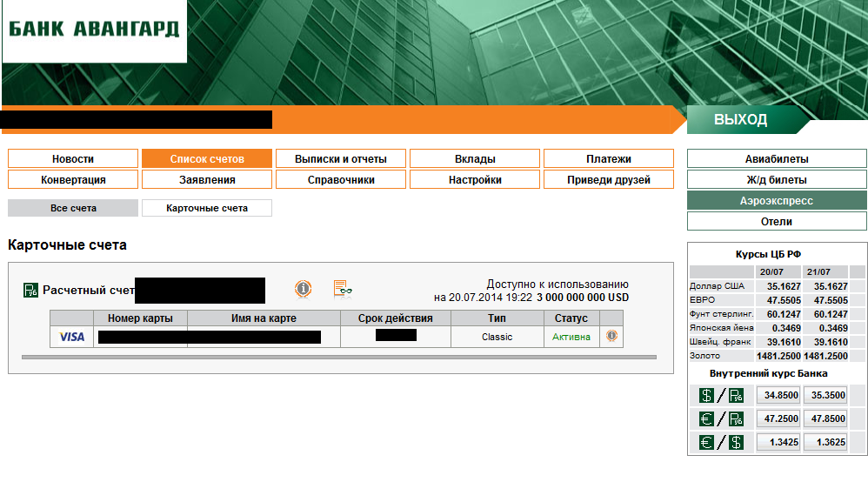Screen dimensions: 868x482
Task: Open Настройки page
Action: [x=475, y=179]
